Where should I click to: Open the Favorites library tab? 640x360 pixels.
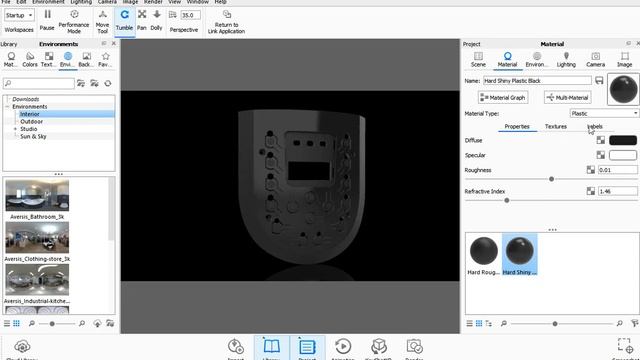click(x=105, y=60)
